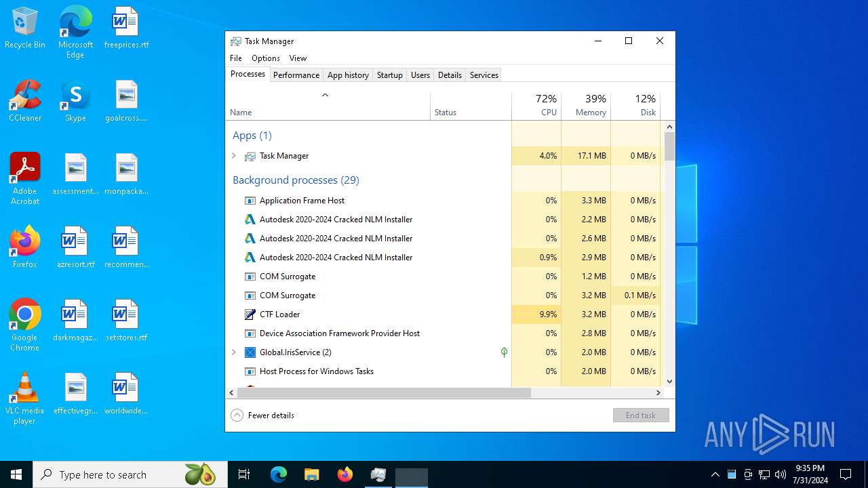This screenshot has height=488, width=868.
Task: Click the Global.IrisService process icon
Action: (250, 352)
